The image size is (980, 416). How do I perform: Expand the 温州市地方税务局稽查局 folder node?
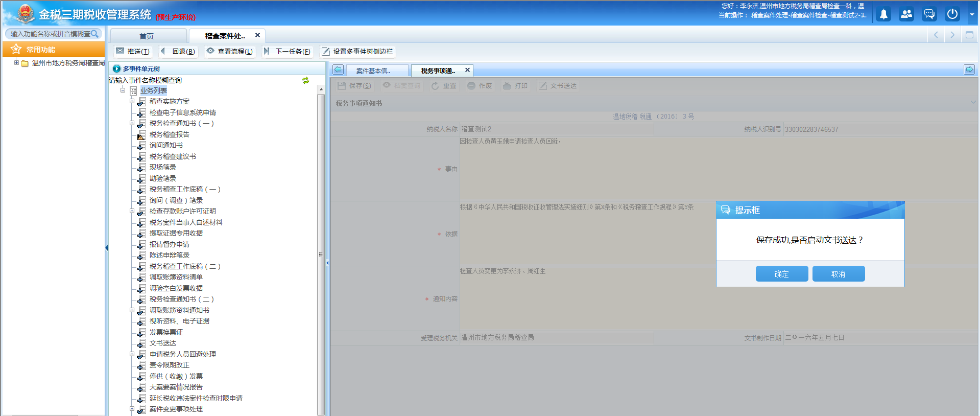pyautogui.click(x=16, y=63)
